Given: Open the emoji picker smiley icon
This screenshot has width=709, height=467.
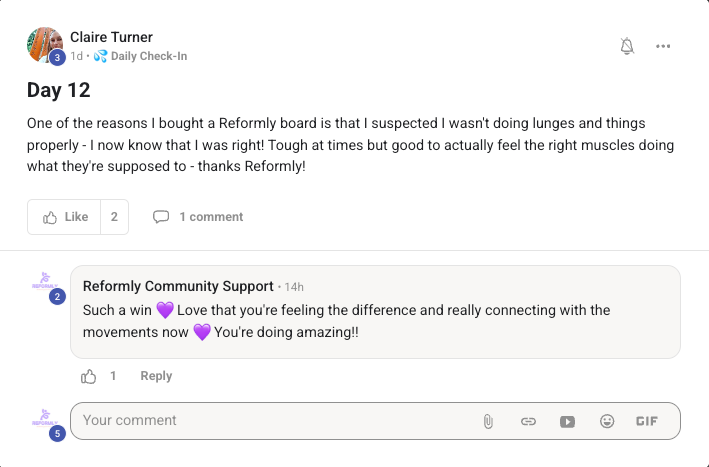Looking at the screenshot, I should pos(607,421).
